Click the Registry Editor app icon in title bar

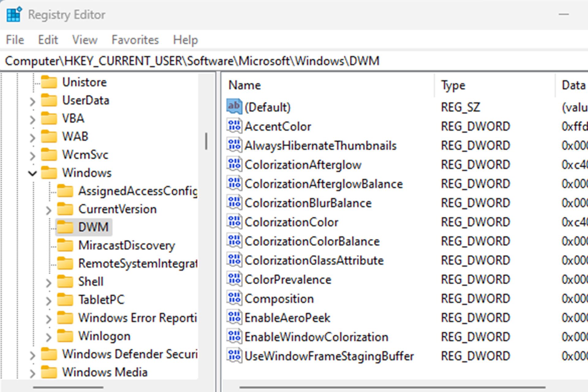(14, 14)
